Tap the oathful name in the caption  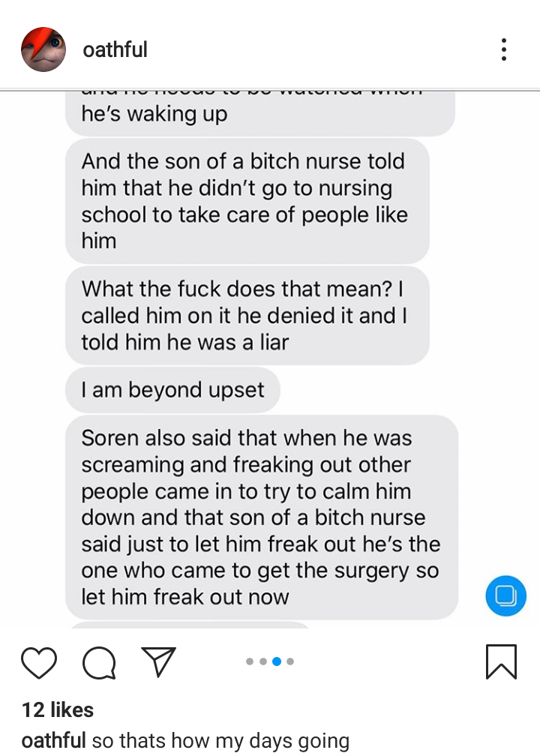53,740
